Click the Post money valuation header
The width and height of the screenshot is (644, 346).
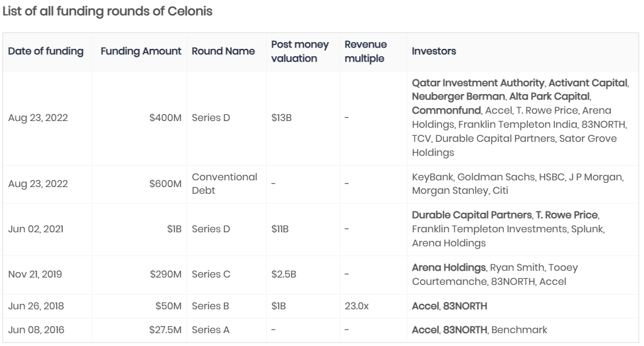(300, 51)
